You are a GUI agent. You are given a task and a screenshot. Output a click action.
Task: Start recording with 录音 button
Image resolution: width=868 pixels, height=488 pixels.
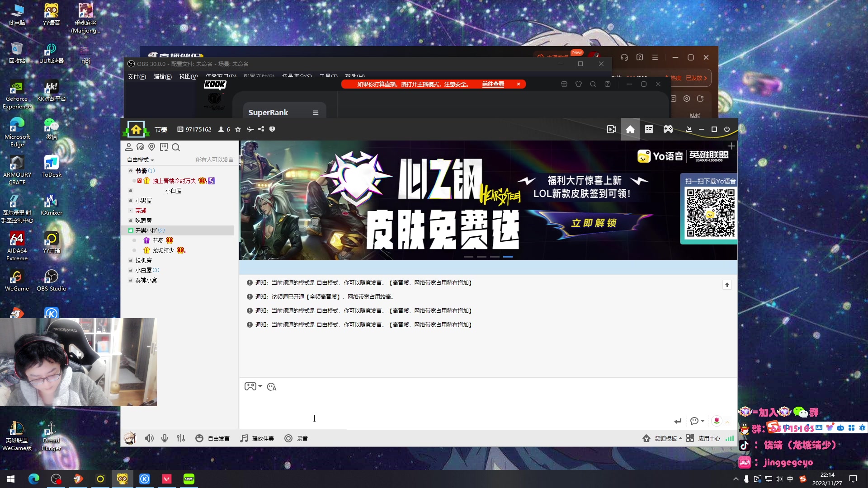[296, 438]
